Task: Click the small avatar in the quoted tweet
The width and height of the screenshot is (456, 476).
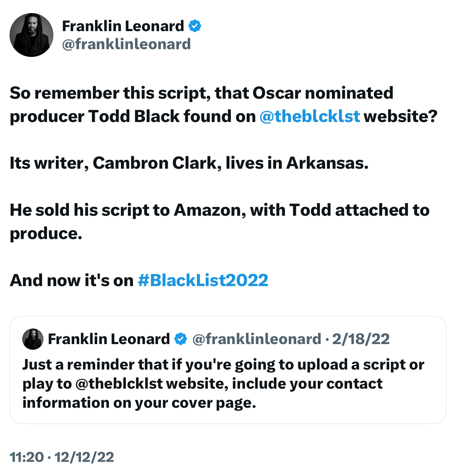Action: tap(33, 339)
